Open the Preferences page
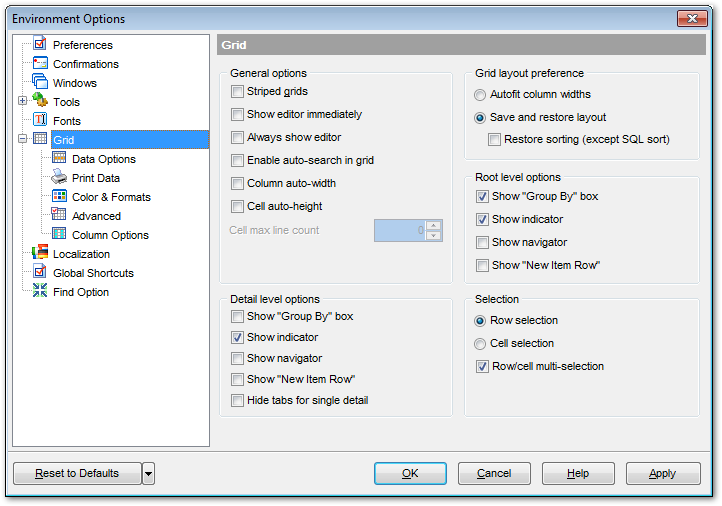 pyautogui.click(x=82, y=45)
